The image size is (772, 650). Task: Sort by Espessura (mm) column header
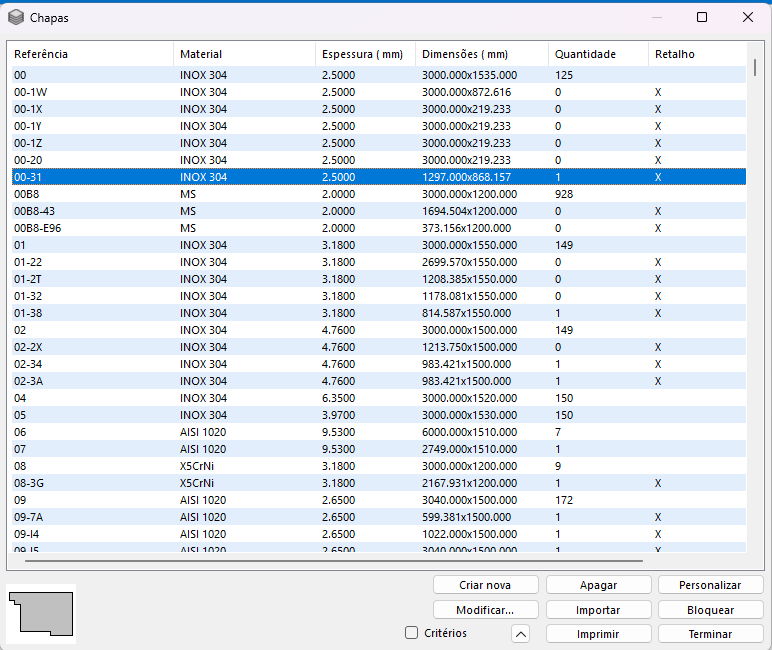(365, 54)
